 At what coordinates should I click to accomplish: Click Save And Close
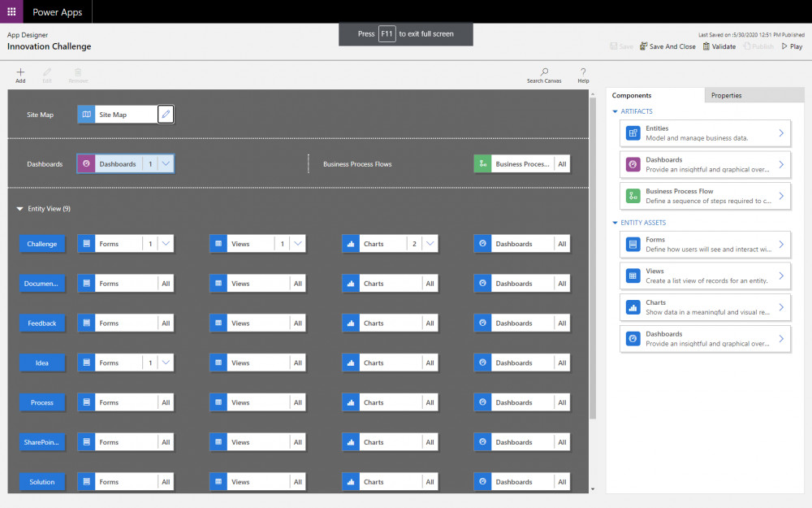pos(667,46)
